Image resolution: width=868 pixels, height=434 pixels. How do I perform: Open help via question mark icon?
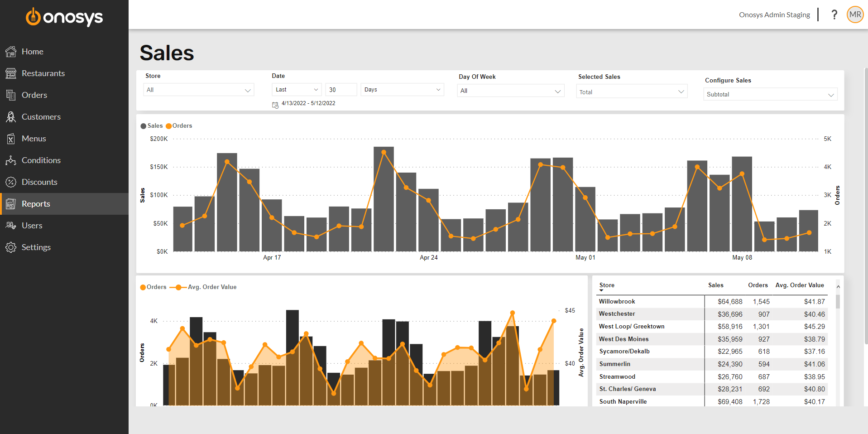pyautogui.click(x=834, y=15)
